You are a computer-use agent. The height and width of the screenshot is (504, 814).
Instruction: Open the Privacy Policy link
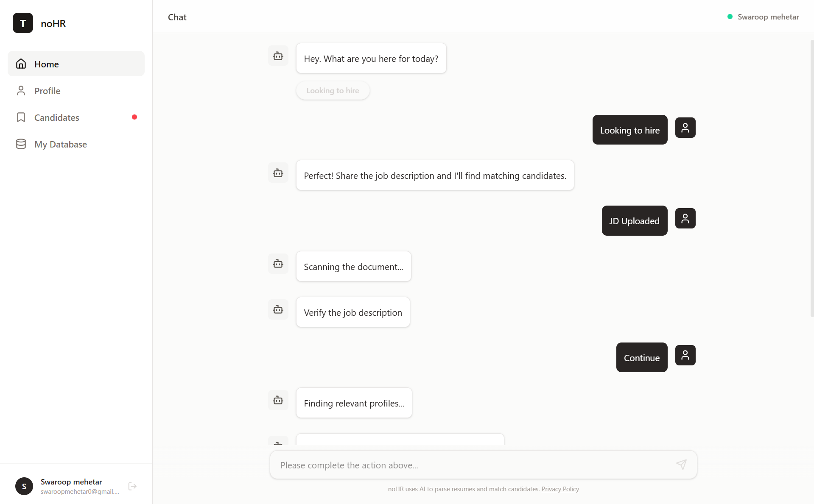click(x=560, y=489)
